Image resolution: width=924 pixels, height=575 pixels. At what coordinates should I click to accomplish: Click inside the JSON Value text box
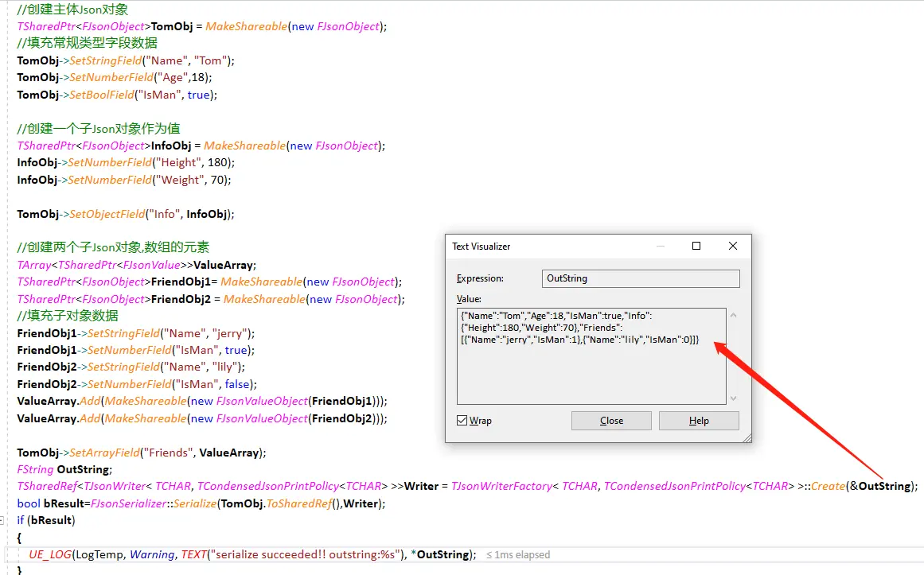coord(591,355)
